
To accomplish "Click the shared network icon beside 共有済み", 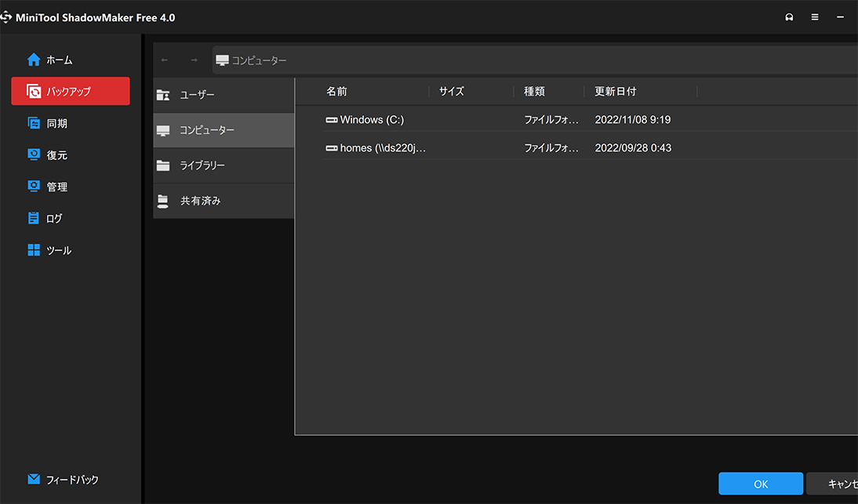I will tap(162, 201).
